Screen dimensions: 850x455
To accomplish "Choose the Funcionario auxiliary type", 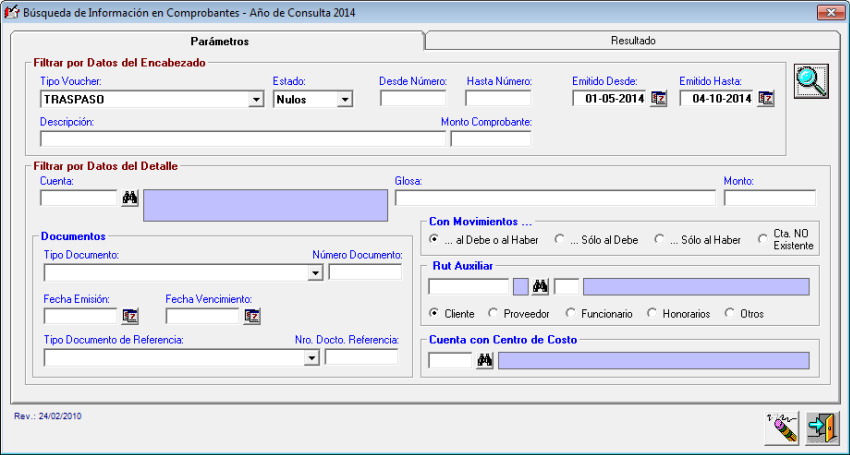I will pyautogui.click(x=599, y=313).
